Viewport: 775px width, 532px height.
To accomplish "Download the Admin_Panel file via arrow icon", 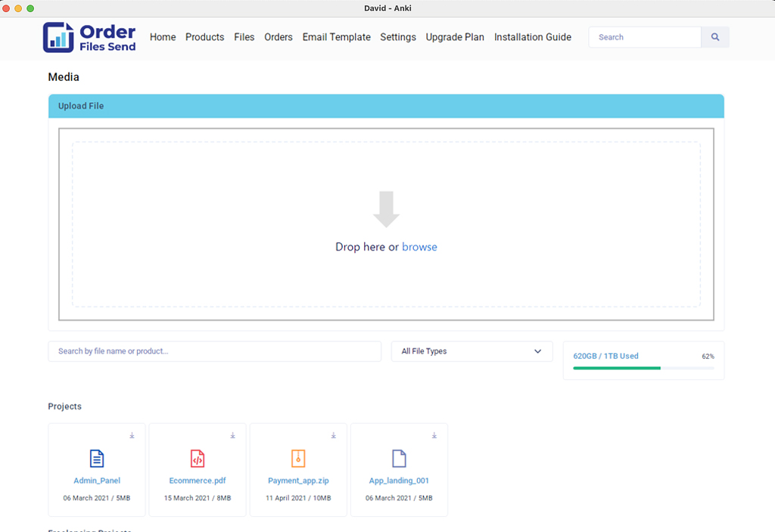I will [x=132, y=435].
